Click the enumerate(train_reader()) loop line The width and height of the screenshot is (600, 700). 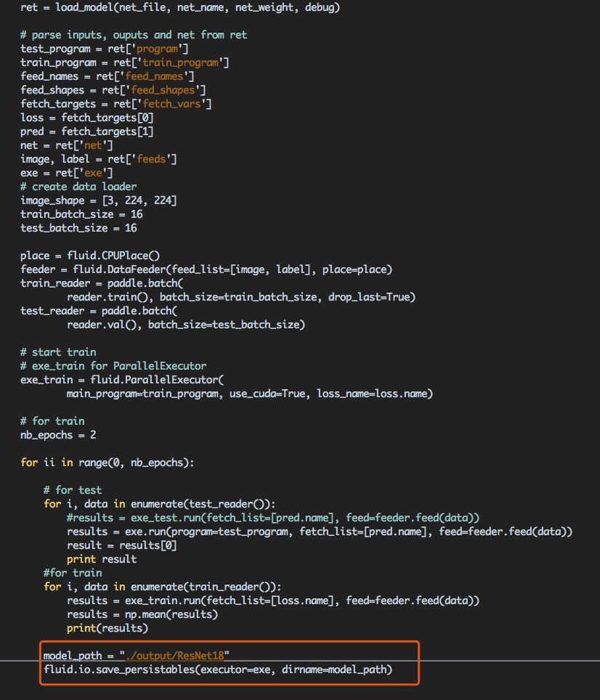163,587
